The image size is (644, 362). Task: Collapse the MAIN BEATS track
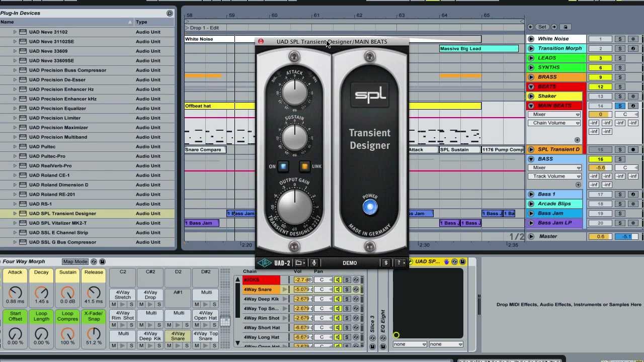pyautogui.click(x=531, y=106)
